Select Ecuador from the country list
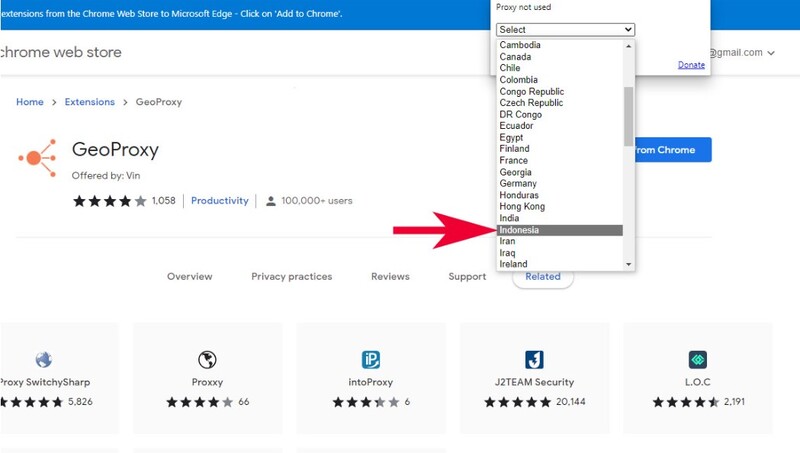This screenshot has height=453, width=800. pos(560,125)
